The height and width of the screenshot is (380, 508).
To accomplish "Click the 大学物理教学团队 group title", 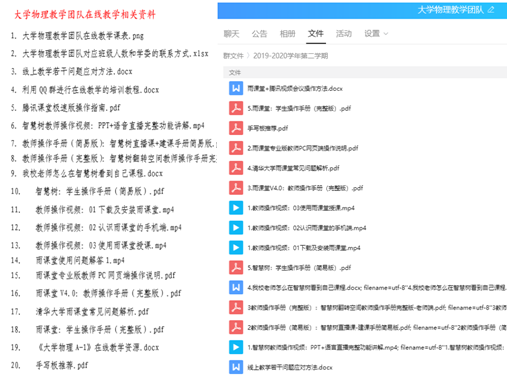I will point(451,10).
